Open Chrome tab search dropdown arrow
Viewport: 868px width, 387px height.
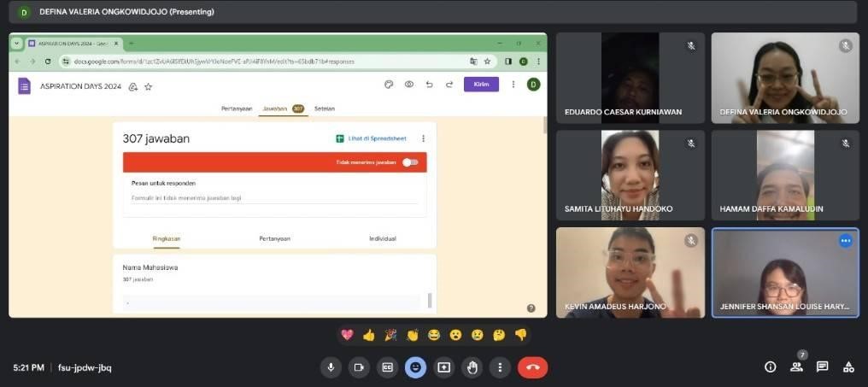pyautogui.click(x=16, y=44)
